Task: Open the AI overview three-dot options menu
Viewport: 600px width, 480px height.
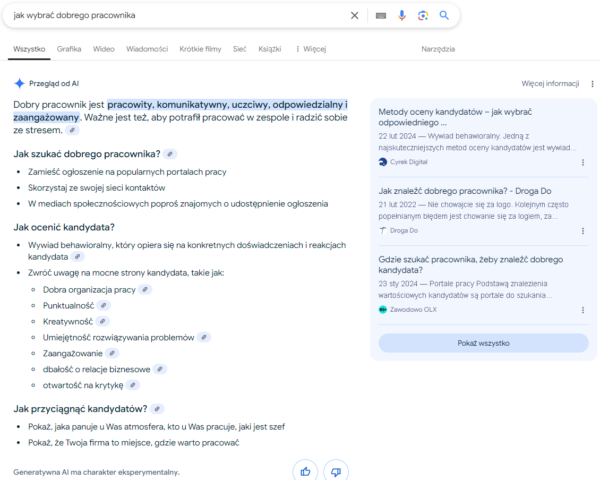Action: (x=592, y=84)
